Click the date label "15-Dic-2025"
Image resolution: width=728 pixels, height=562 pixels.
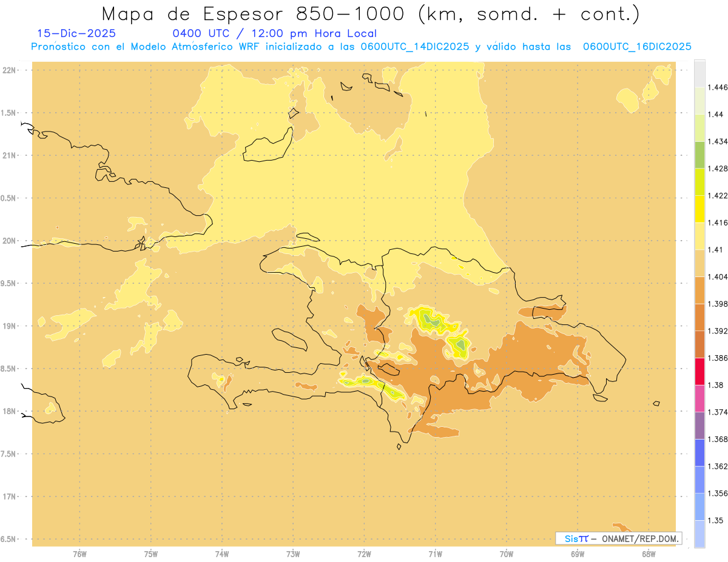(76, 34)
